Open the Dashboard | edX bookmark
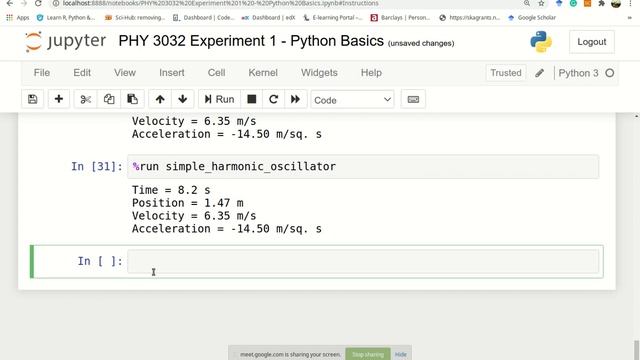Viewport: 640px width, 360px height. pos(268,18)
